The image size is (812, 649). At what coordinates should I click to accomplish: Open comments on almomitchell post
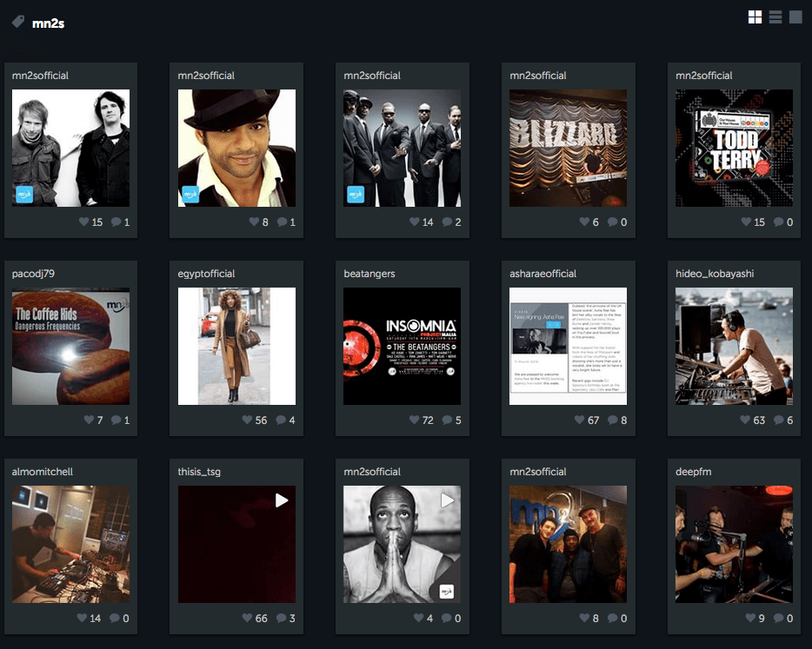click(x=115, y=618)
